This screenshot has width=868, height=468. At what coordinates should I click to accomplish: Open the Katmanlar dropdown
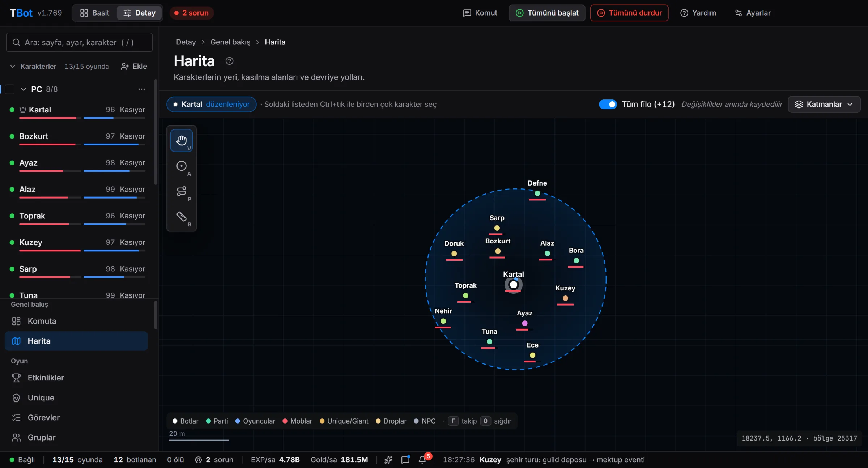coord(824,104)
